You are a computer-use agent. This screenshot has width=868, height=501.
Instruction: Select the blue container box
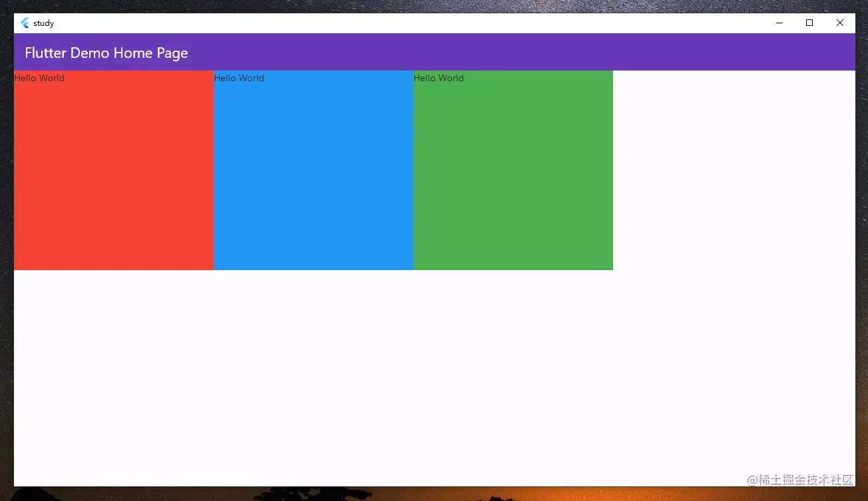coord(314,170)
